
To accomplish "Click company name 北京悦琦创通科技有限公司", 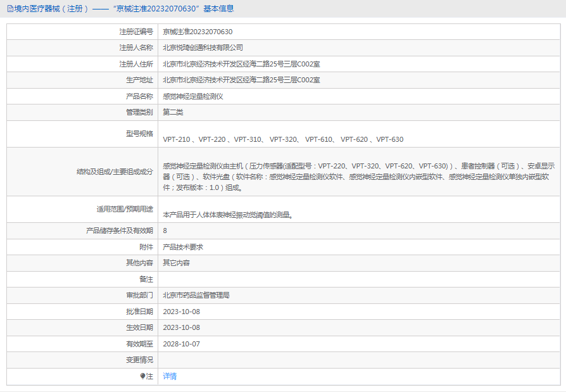I will pos(203,47).
